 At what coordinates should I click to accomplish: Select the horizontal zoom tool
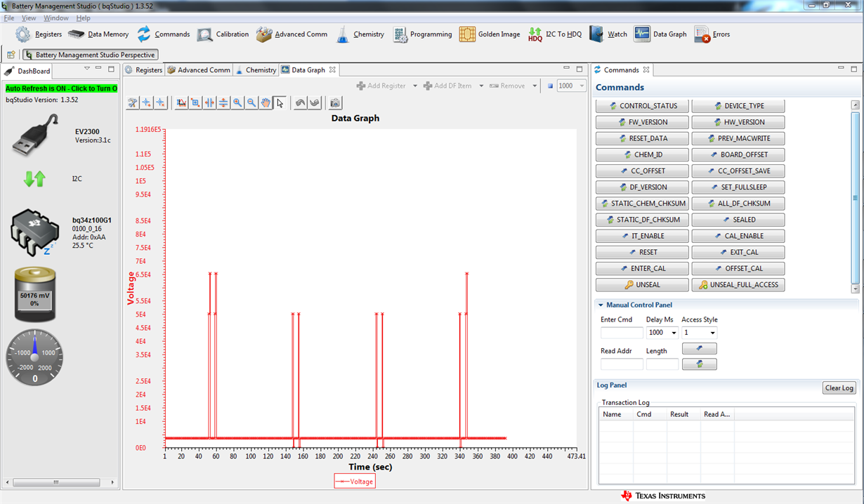(209, 102)
